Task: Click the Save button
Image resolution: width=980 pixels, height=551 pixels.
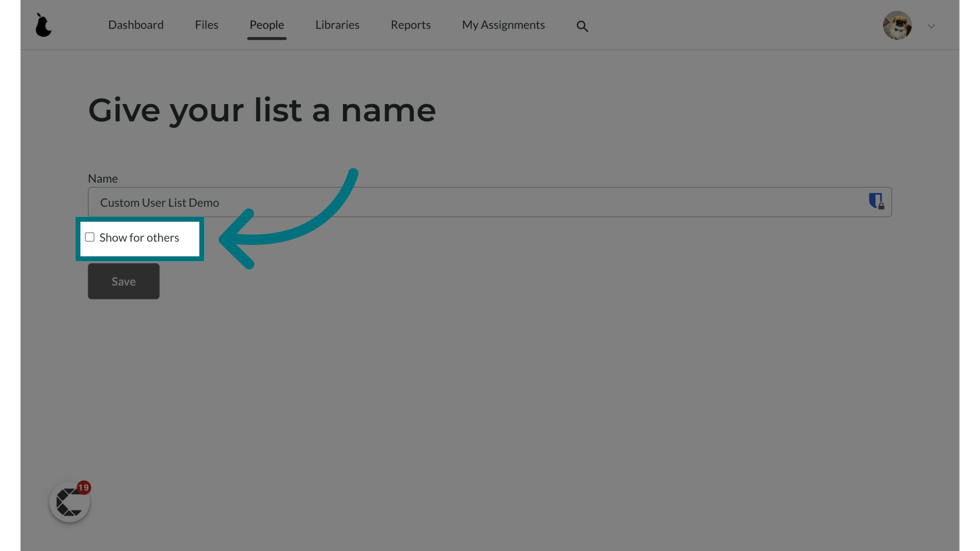Action: click(123, 281)
